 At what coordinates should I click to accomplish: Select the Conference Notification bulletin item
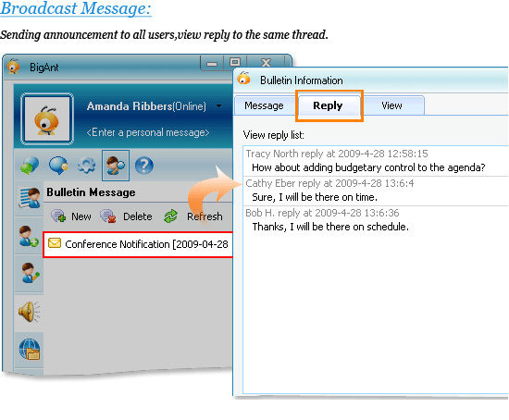[x=138, y=244]
